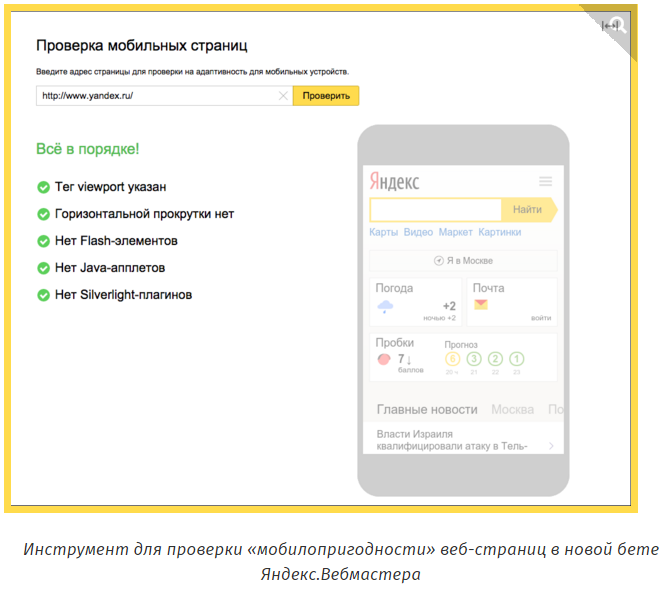Click check icon beside Нет Flash-элементов
667x593 pixels.
click(43, 241)
